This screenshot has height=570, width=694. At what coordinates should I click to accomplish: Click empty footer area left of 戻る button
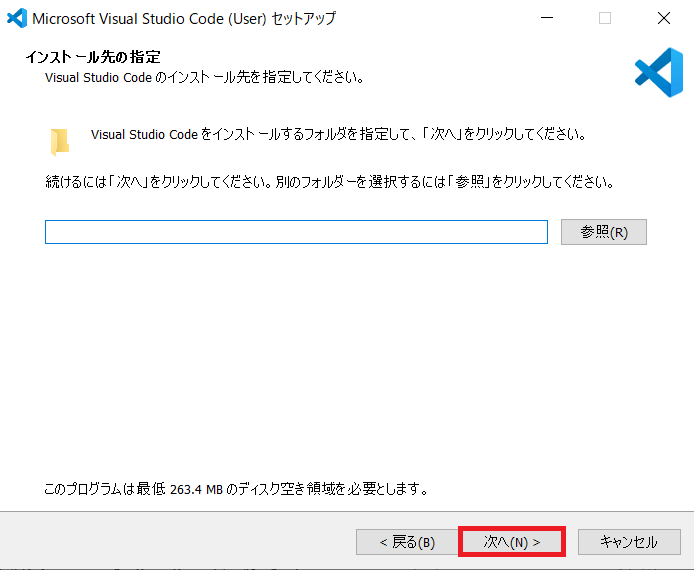180,542
